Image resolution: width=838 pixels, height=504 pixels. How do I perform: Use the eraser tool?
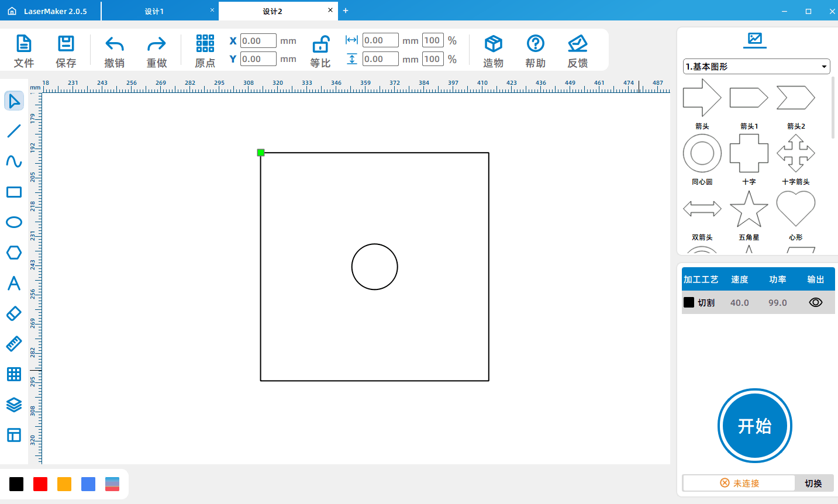tap(14, 313)
